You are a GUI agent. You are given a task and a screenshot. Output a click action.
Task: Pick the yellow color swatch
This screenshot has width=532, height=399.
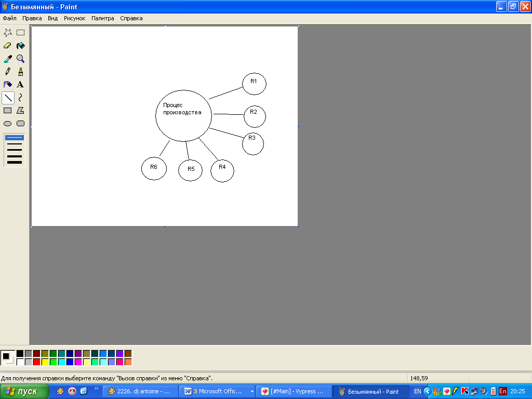(x=45, y=362)
